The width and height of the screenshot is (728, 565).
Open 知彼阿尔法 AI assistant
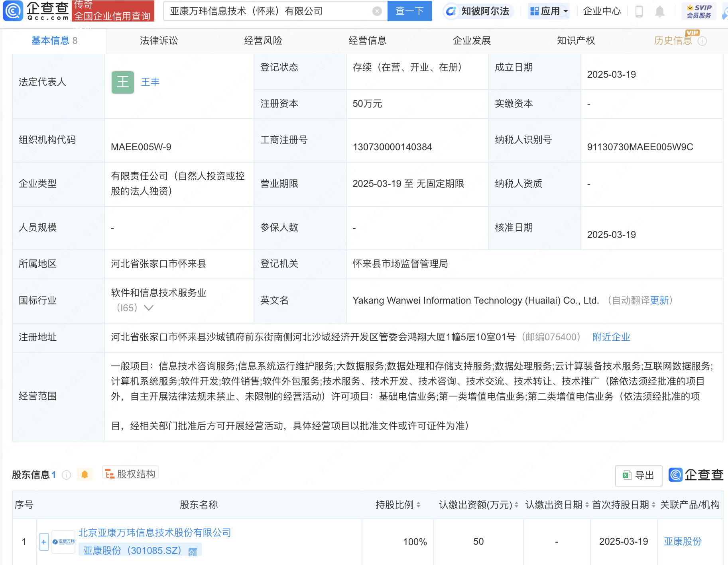[478, 11]
